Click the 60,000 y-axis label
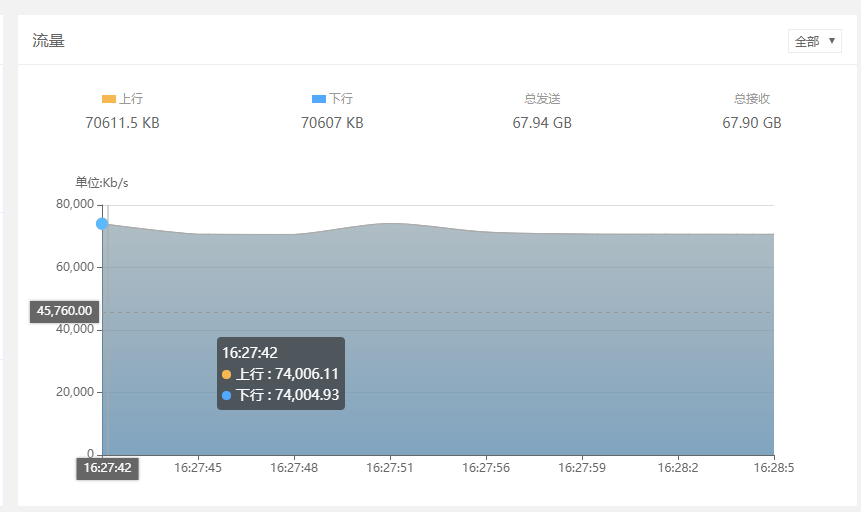This screenshot has width=861, height=512. 75,267
